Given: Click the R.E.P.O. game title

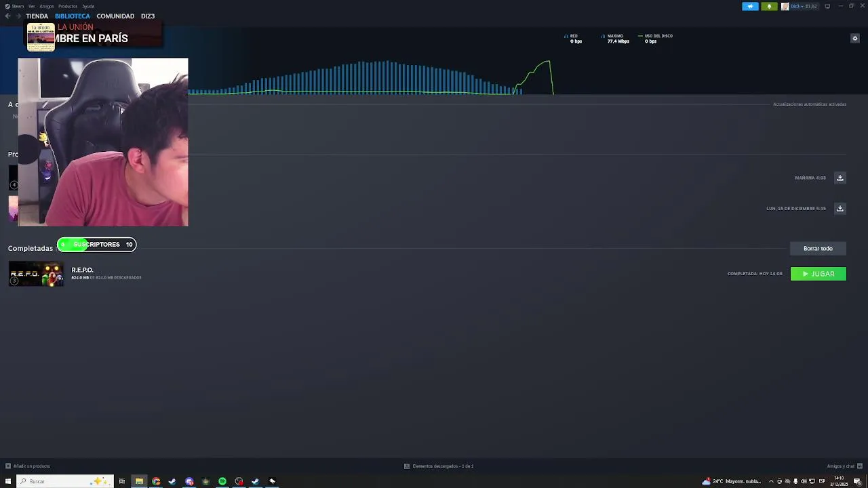Looking at the screenshot, I should tap(82, 270).
